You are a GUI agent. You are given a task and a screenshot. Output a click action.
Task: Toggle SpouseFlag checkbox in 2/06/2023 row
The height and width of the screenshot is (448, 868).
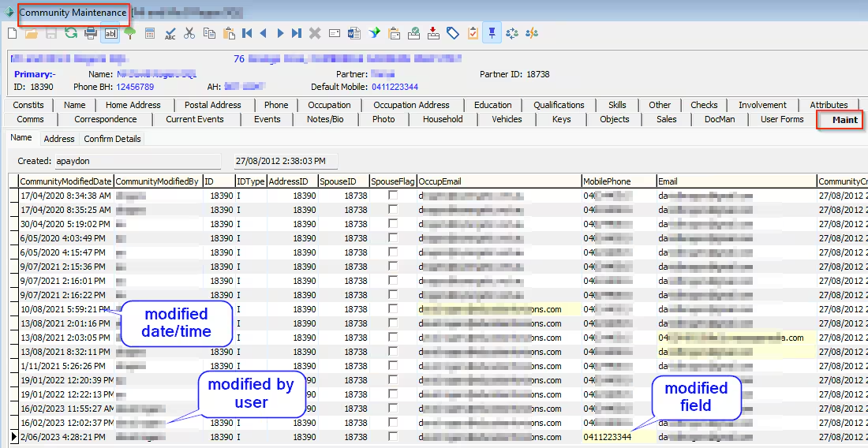click(x=392, y=436)
